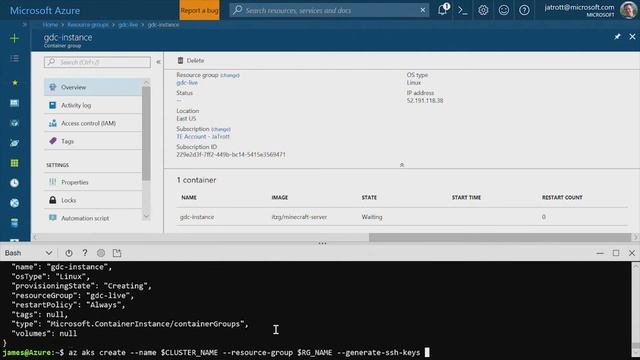Click RESTART COUNT column header
640x360 pixels.
[x=562, y=198]
